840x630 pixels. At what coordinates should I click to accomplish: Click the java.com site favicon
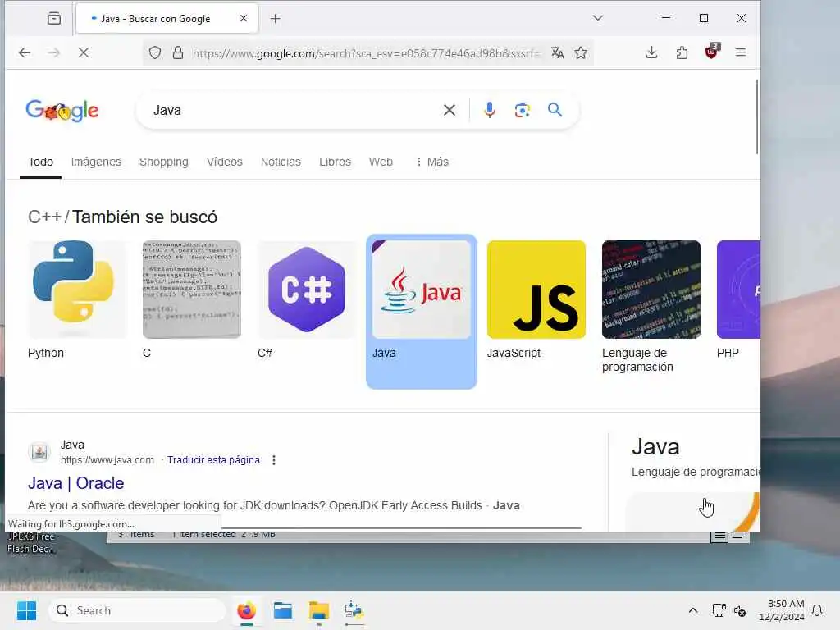[x=39, y=452]
